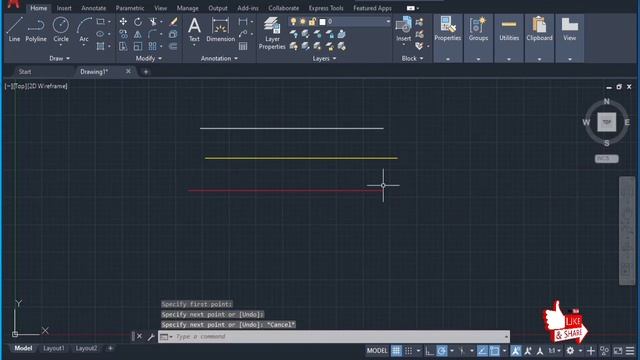Use the Mirror tool
The height and width of the screenshot is (360, 640).
pos(138,34)
